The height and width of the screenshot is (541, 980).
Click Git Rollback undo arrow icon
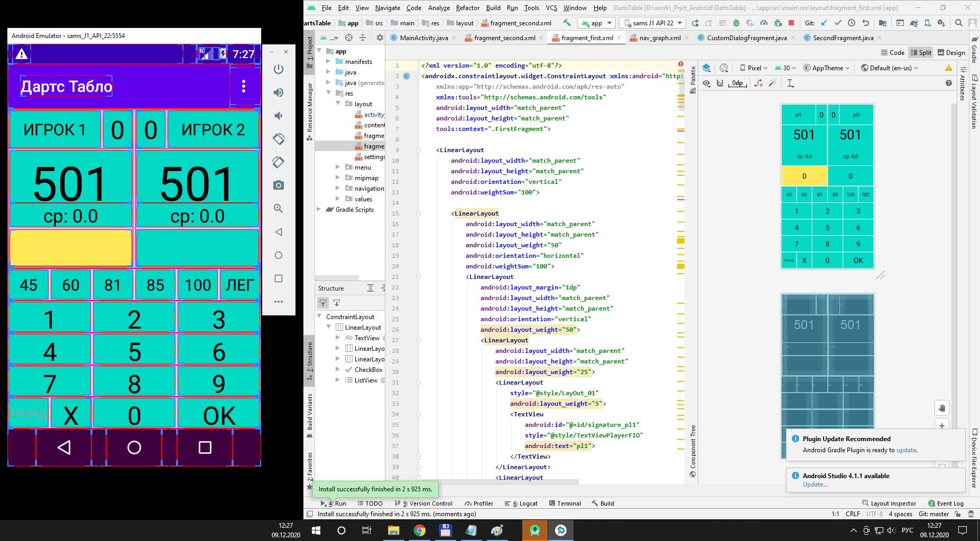tap(865, 23)
